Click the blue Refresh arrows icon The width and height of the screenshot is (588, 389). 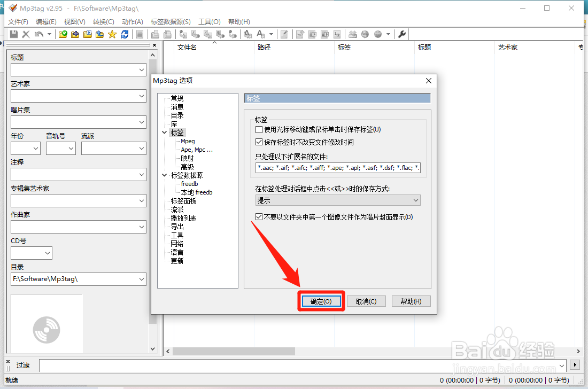click(x=125, y=34)
